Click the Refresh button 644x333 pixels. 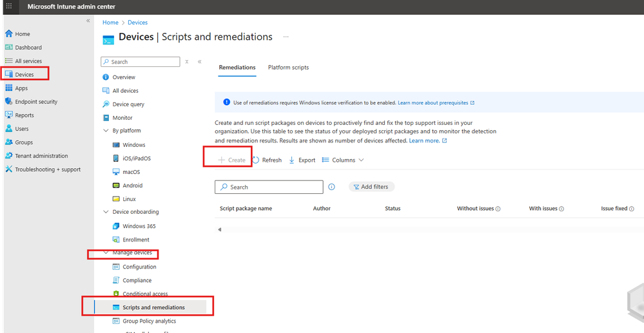point(267,160)
